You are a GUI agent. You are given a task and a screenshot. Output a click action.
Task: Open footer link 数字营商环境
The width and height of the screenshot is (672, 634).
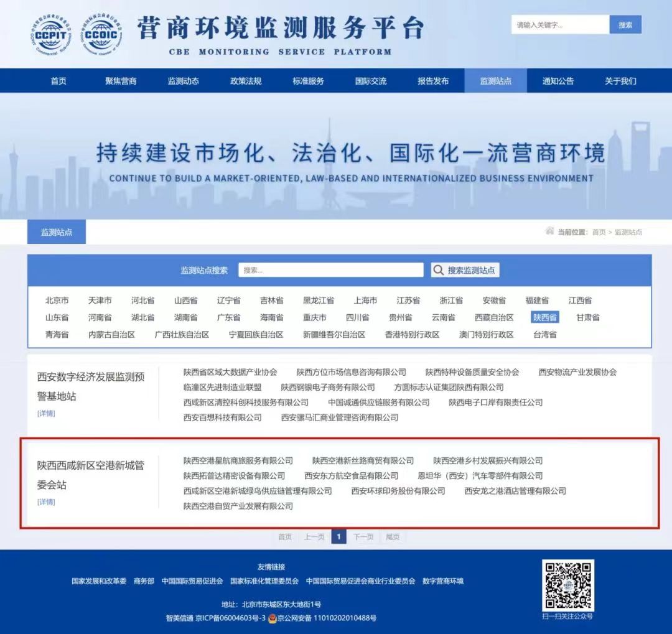(x=443, y=581)
